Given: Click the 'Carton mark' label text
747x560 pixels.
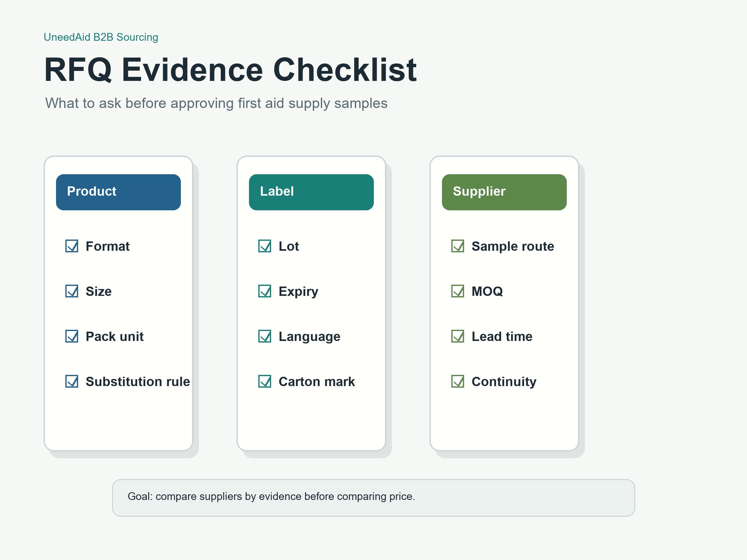Looking at the screenshot, I should [x=317, y=382].
